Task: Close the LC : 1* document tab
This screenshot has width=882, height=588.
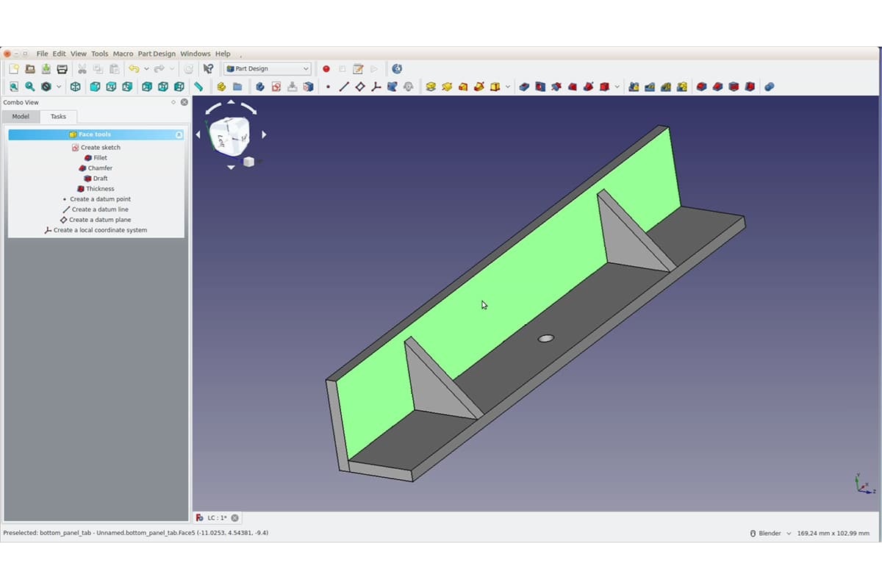Action: click(x=237, y=518)
